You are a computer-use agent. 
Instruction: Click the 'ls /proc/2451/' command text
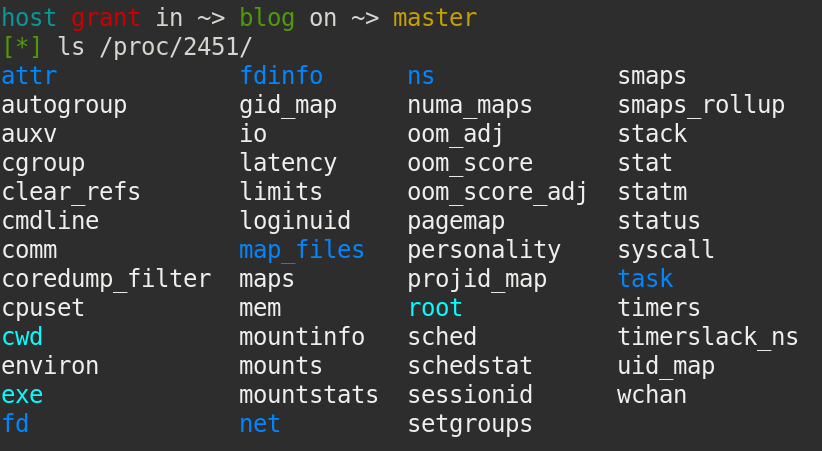point(155,47)
